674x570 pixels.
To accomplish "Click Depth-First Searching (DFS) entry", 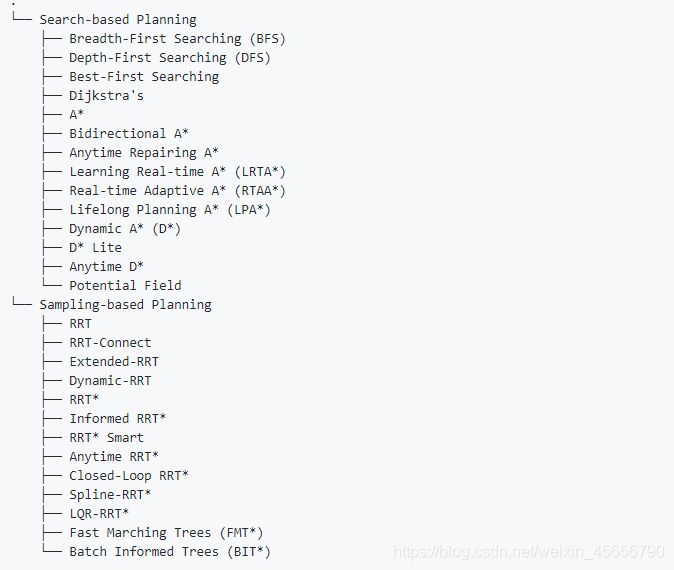I will coord(170,58).
